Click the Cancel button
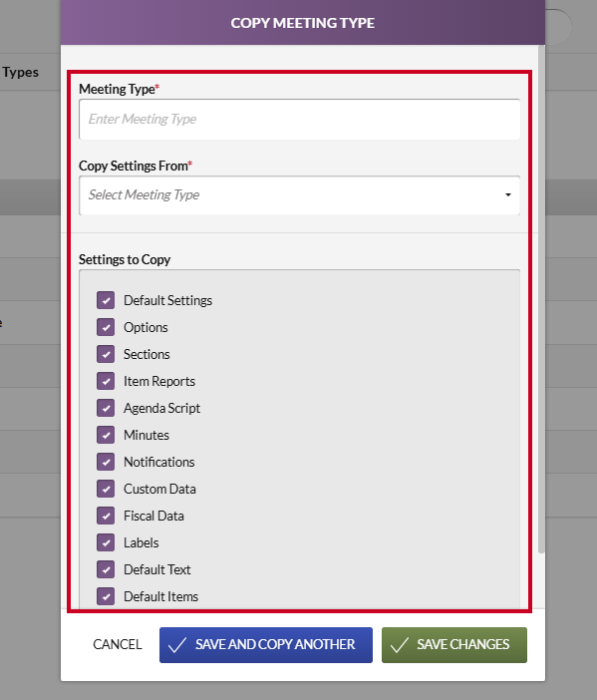Screen dimensions: 597x700 pos(118,644)
